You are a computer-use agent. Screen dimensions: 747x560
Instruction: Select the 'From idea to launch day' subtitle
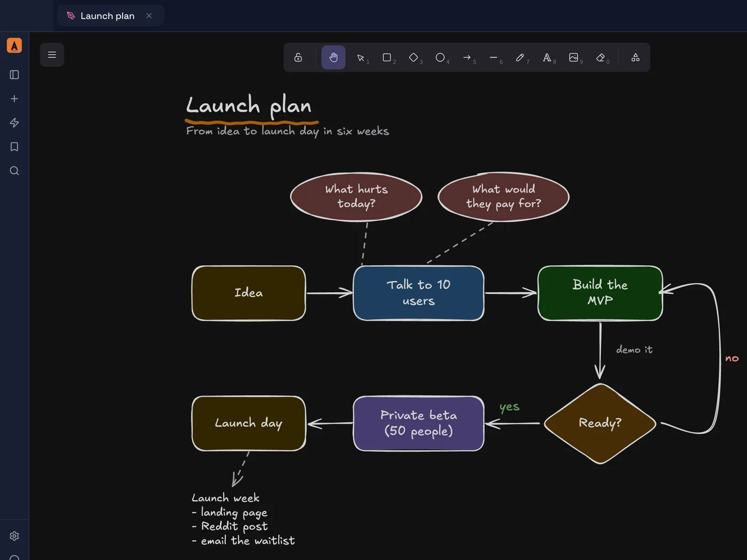coord(288,131)
